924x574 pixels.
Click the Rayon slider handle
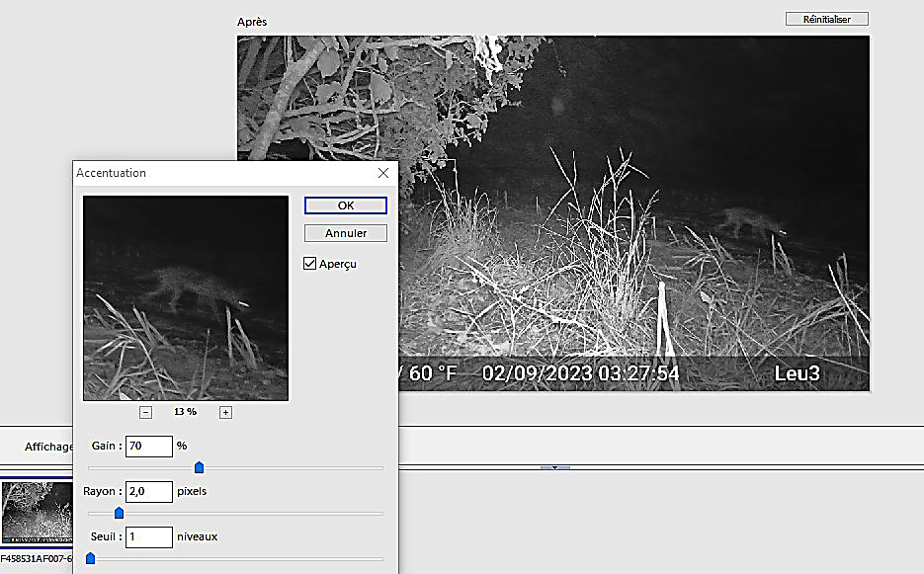pos(119,513)
